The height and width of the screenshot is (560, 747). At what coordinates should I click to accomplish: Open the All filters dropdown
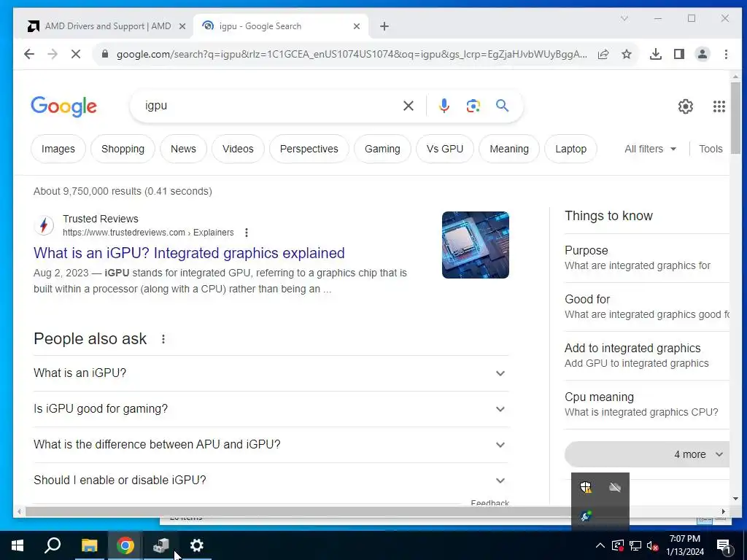(x=650, y=149)
